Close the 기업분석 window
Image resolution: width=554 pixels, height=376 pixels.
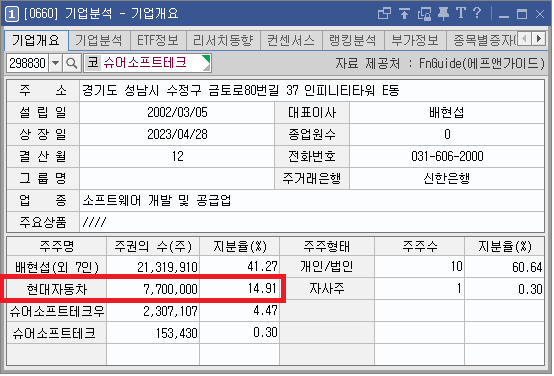point(540,14)
